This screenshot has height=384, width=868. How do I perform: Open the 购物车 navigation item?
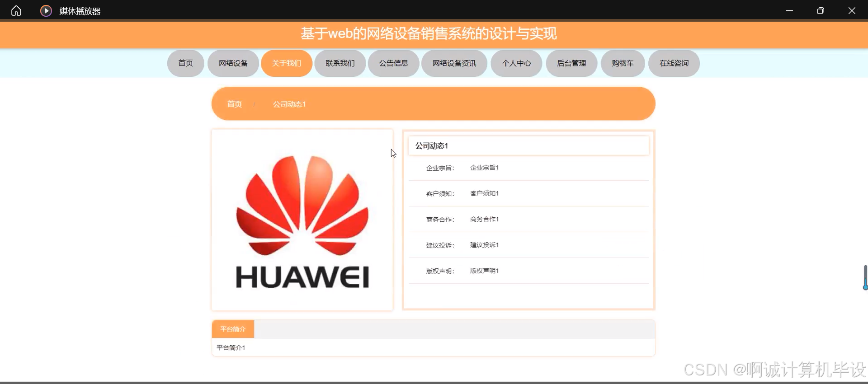(623, 63)
